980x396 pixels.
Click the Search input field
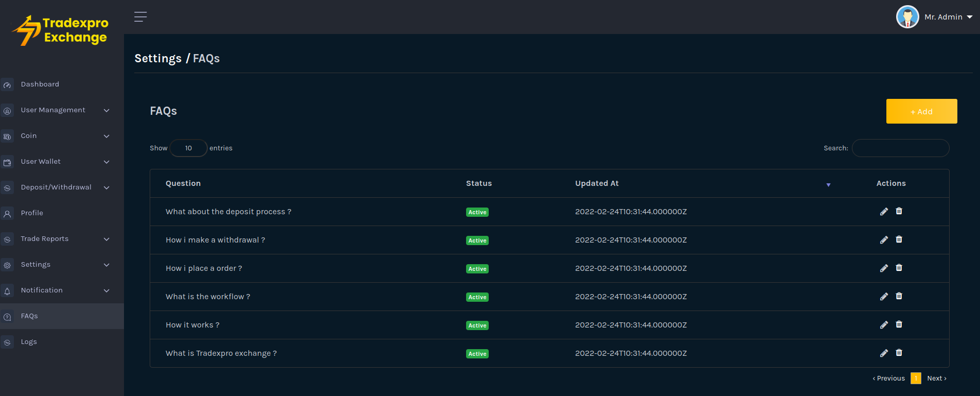tap(900, 148)
